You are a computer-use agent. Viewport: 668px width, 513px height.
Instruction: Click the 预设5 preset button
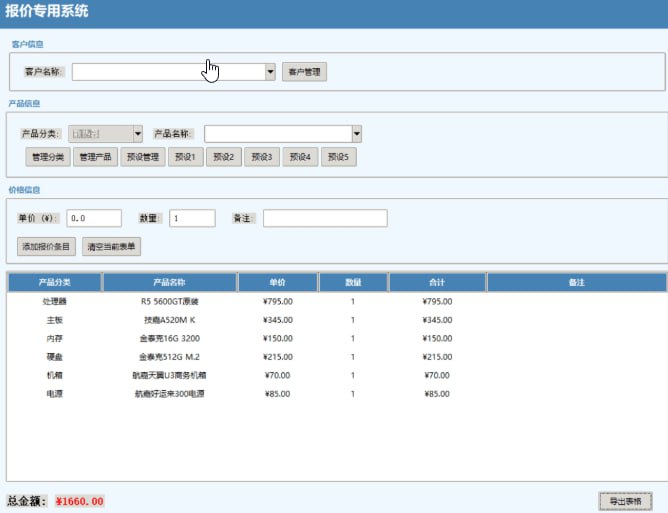click(x=338, y=157)
